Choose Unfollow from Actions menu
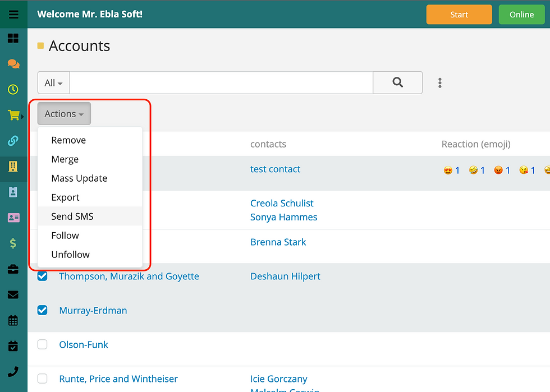Image resolution: width=550 pixels, height=392 pixels. point(90,254)
